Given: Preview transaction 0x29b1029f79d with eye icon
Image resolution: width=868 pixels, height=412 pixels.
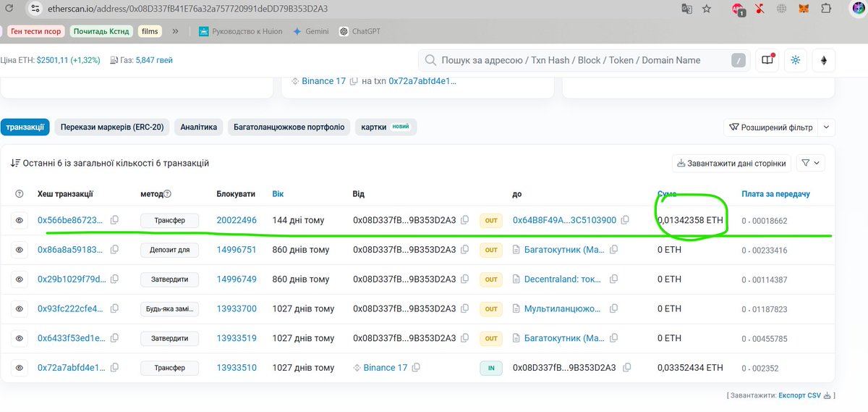Looking at the screenshot, I should pos(20,279).
